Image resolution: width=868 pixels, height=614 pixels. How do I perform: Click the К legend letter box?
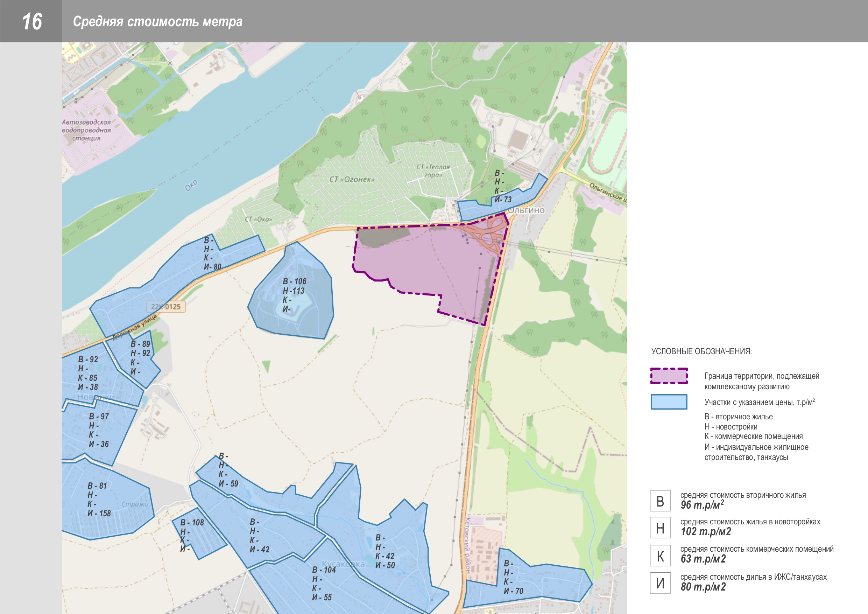point(660,556)
